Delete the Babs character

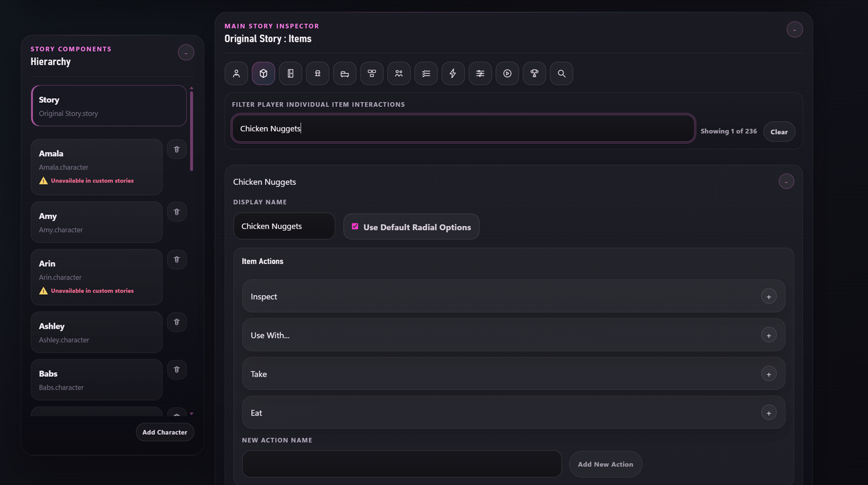(x=177, y=369)
